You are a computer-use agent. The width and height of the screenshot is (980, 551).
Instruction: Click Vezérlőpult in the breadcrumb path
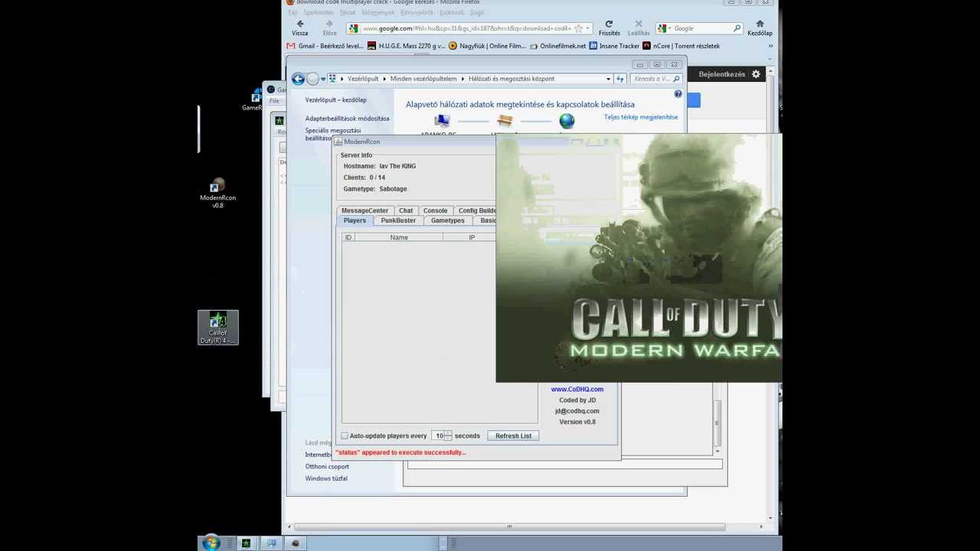click(x=363, y=79)
